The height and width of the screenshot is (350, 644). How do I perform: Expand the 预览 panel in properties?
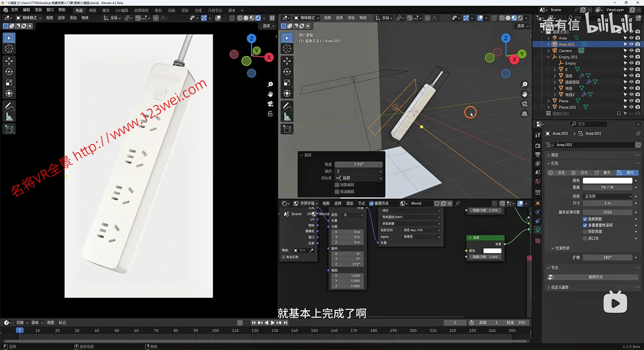[x=555, y=155]
